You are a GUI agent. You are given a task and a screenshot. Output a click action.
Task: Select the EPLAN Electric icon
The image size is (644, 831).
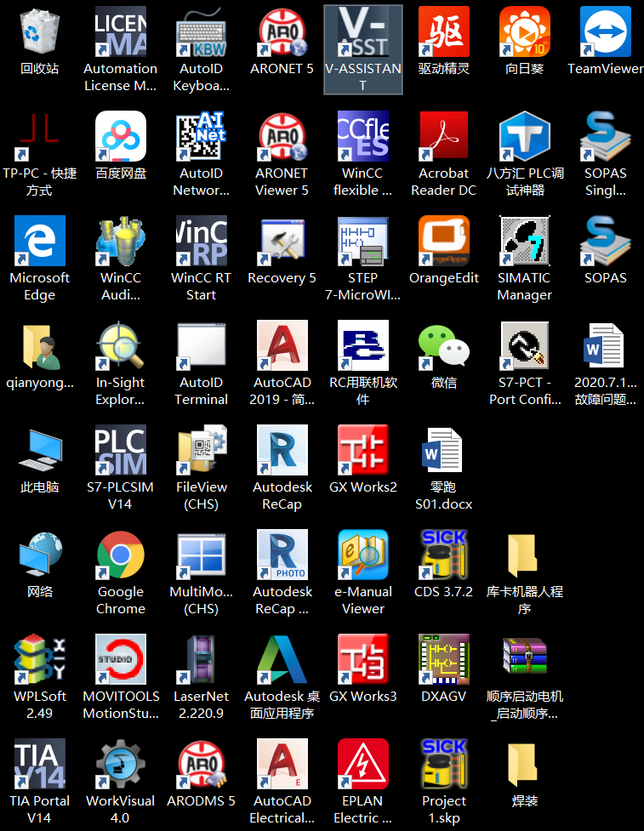pyautogui.click(x=362, y=765)
